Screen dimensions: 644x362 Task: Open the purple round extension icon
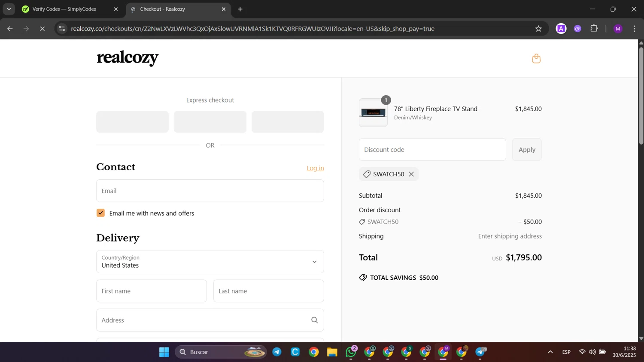577,29
